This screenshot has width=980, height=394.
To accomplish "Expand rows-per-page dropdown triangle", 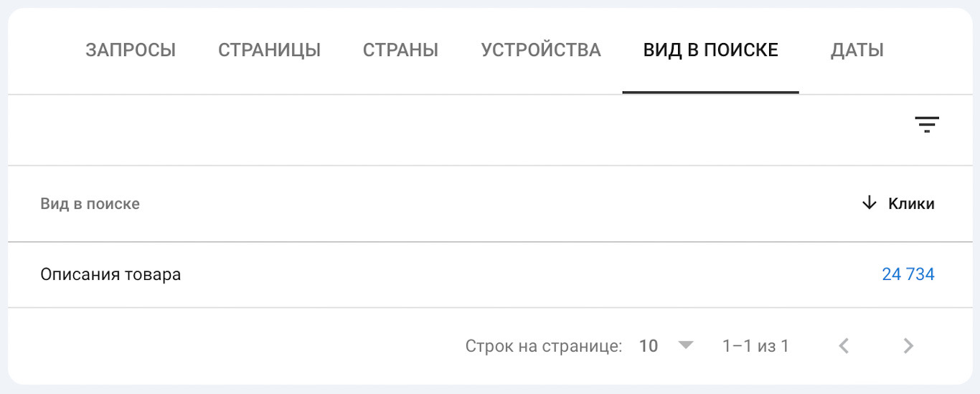I will (x=686, y=346).
